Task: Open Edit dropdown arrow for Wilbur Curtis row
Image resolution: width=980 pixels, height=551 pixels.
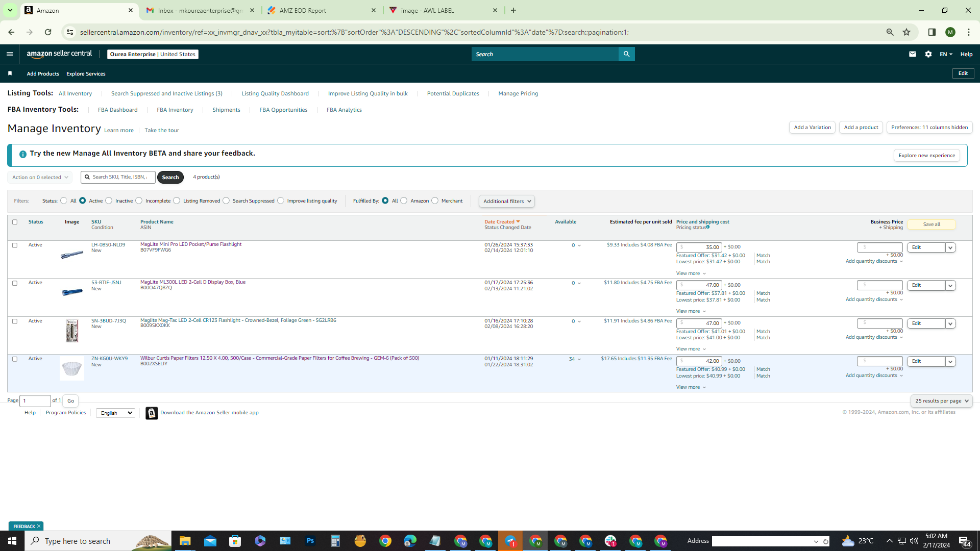Action: pyautogui.click(x=950, y=362)
